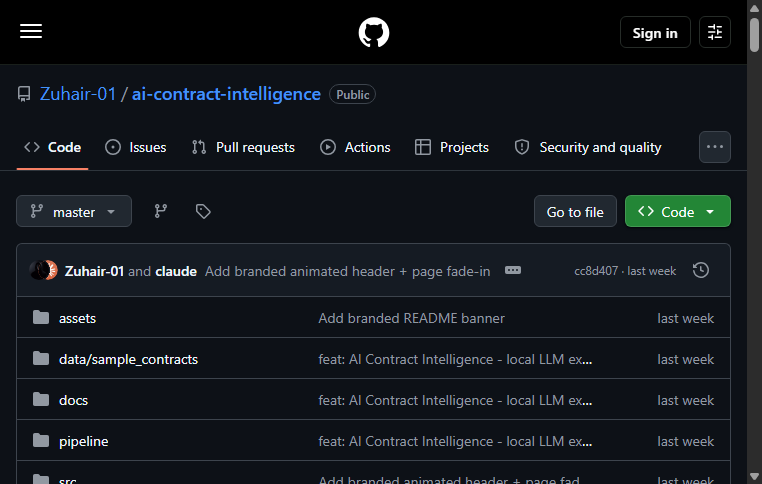
Task: Open the pipeline folder
Action: click(x=84, y=441)
